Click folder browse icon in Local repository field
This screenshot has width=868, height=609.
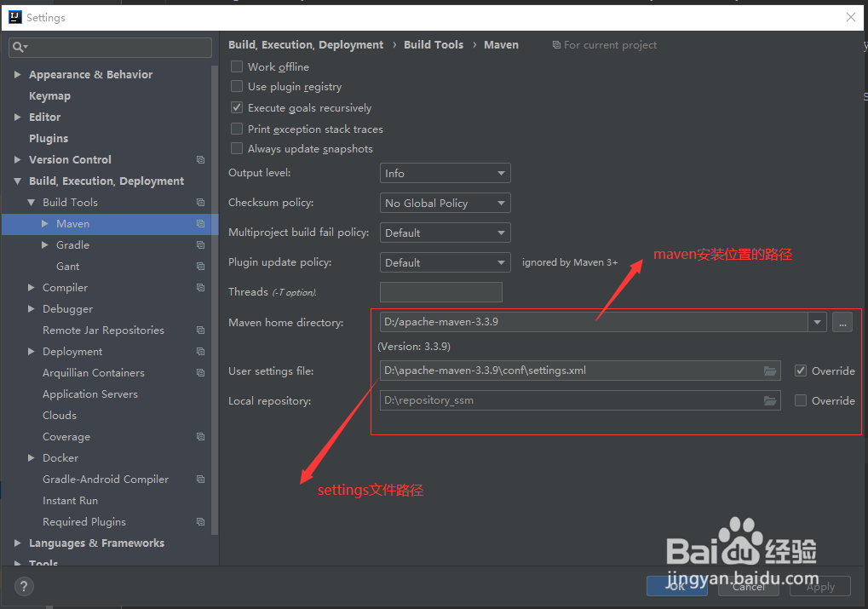pyautogui.click(x=770, y=401)
